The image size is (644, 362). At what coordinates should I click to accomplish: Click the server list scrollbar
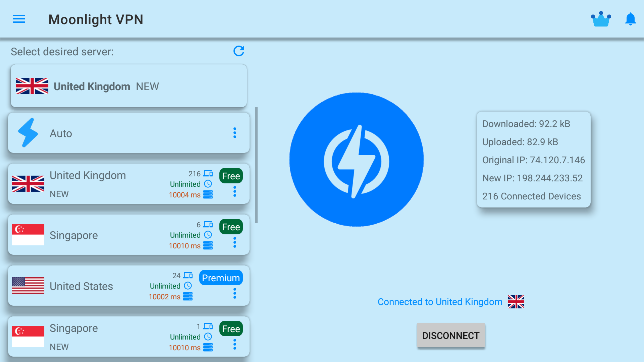(x=256, y=165)
